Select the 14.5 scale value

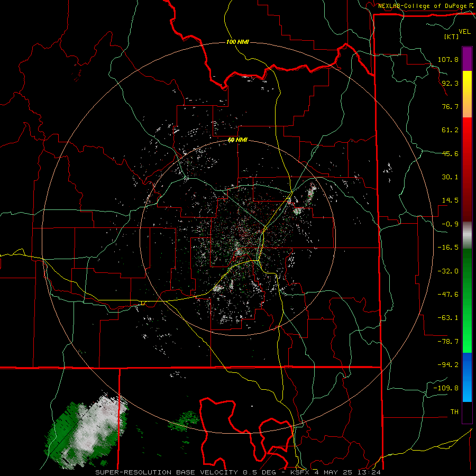click(x=450, y=200)
